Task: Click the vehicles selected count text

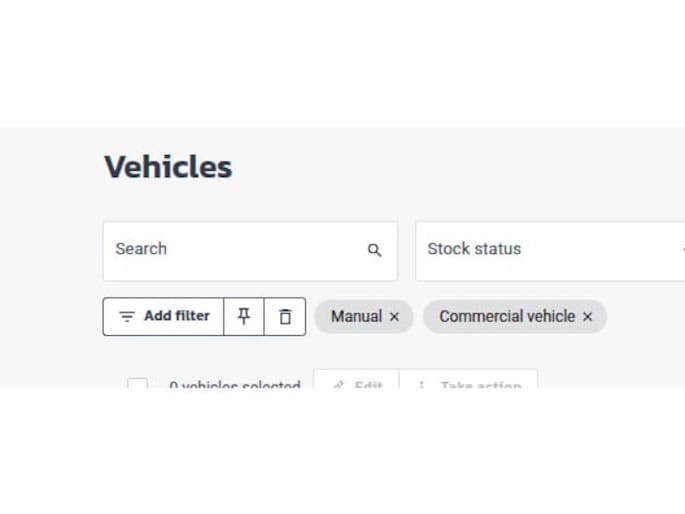Action: 235,385
